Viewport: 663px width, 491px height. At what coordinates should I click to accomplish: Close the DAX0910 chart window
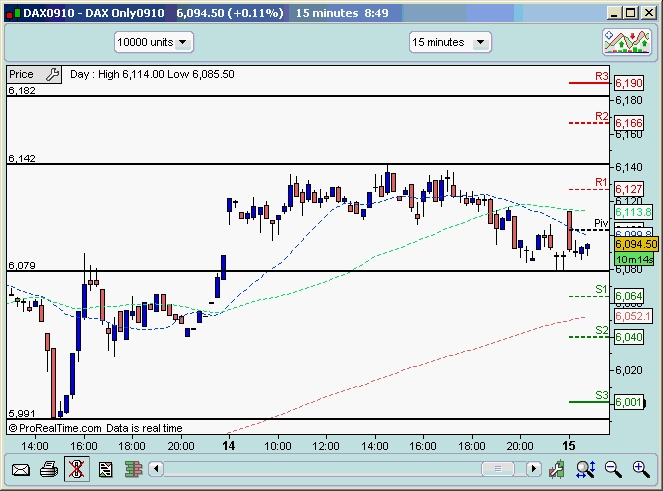click(648, 13)
